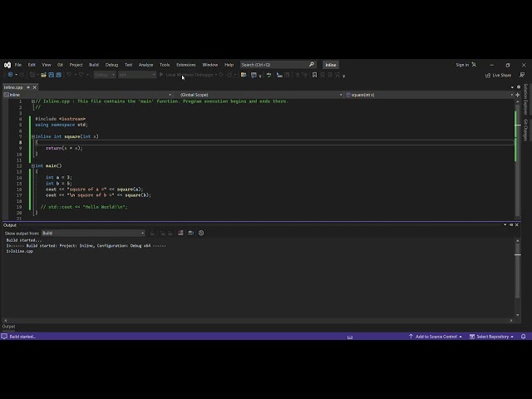The height and width of the screenshot is (399, 532).
Task: Click the Sign in link
Action: click(462, 65)
